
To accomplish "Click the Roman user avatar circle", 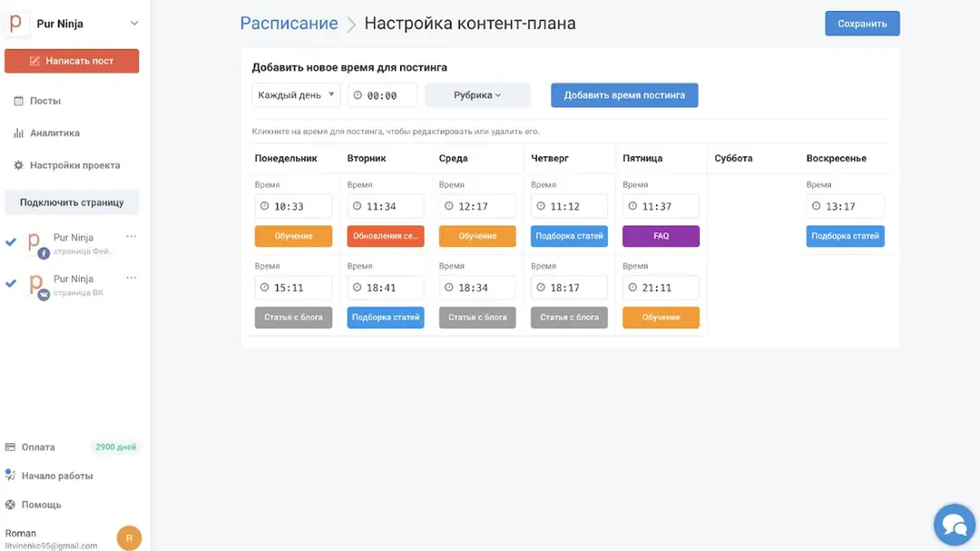I will [x=130, y=538].
